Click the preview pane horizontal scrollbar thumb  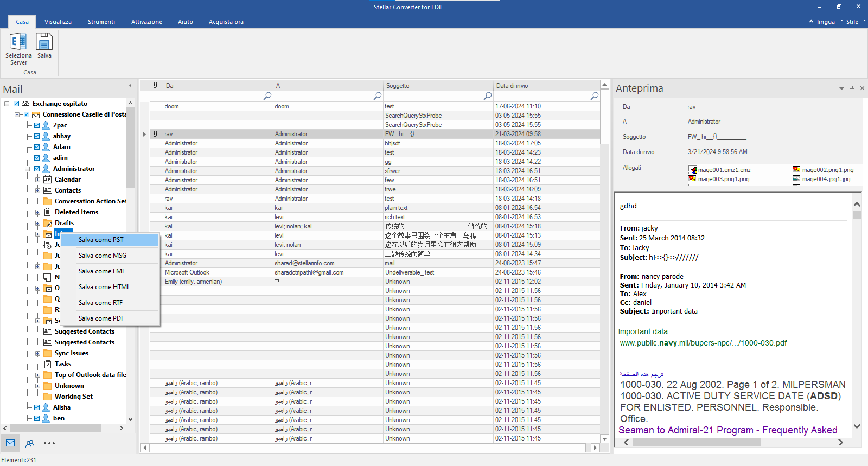click(696, 443)
